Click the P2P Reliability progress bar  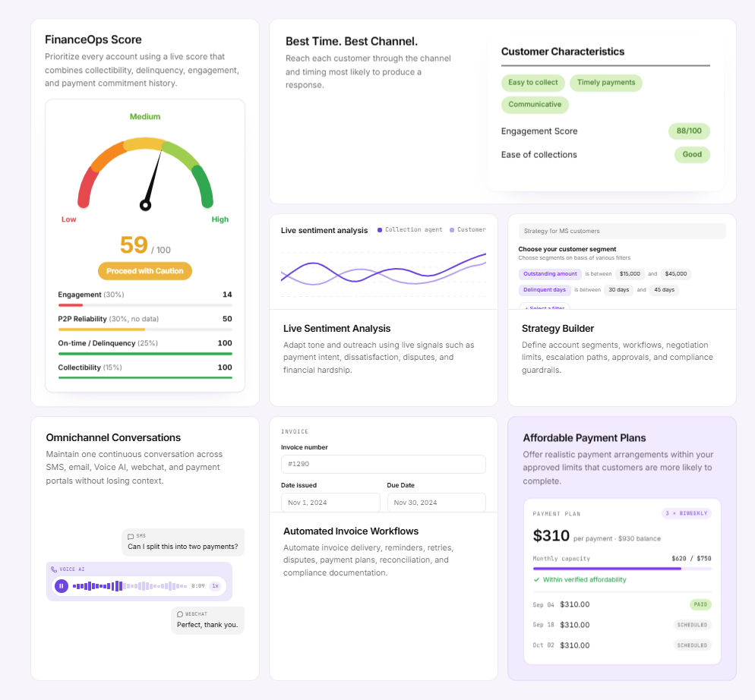(145, 330)
